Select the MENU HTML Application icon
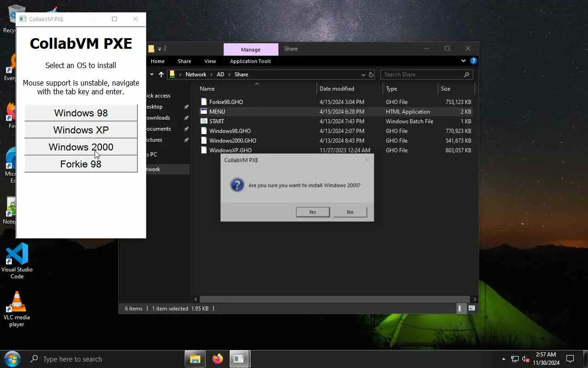 (x=204, y=112)
